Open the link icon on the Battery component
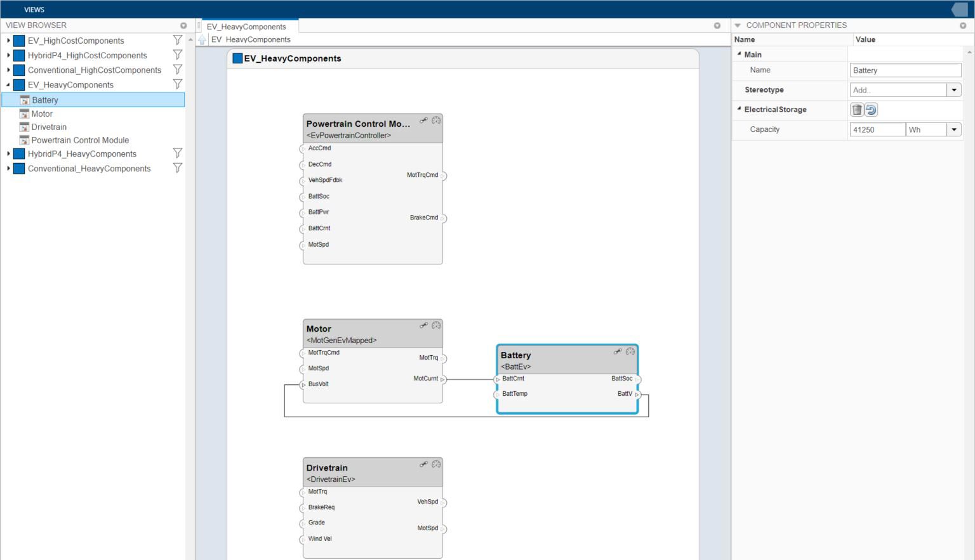 point(616,352)
